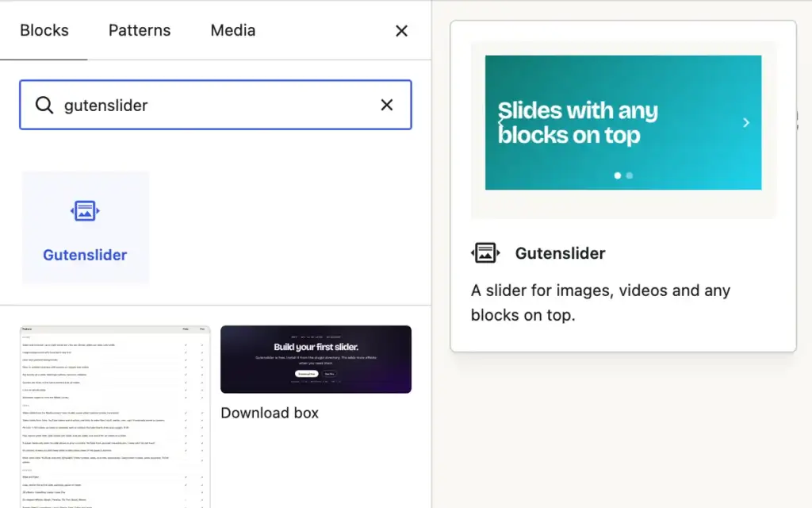
Task: Click the slider description text
Action: (x=600, y=302)
